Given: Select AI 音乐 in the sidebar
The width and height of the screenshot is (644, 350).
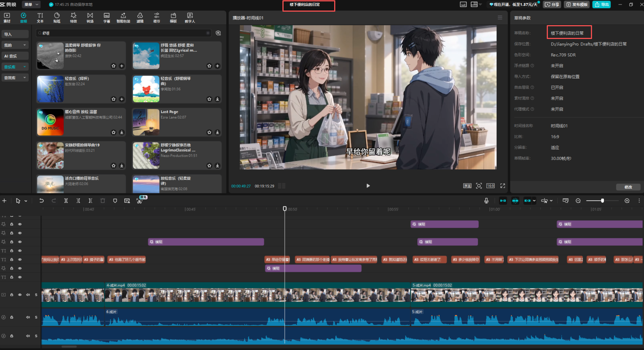Looking at the screenshot, I should (15, 56).
